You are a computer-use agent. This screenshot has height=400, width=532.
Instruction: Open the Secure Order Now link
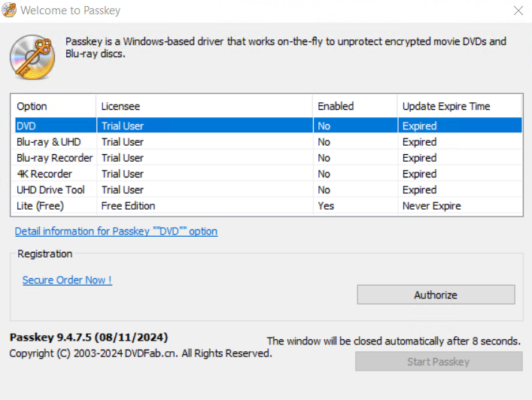(x=67, y=280)
